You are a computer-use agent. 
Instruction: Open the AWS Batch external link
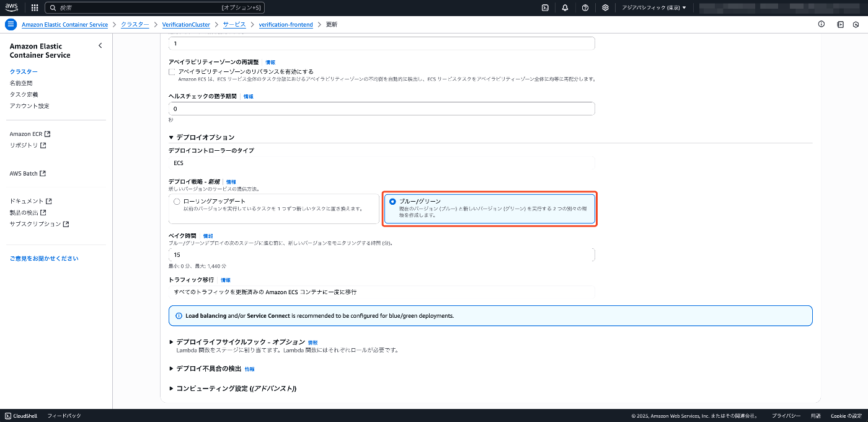pyautogui.click(x=28, y=174)
